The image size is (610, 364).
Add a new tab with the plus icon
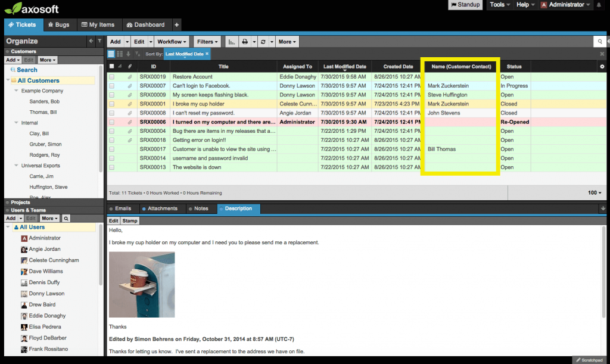176,25
